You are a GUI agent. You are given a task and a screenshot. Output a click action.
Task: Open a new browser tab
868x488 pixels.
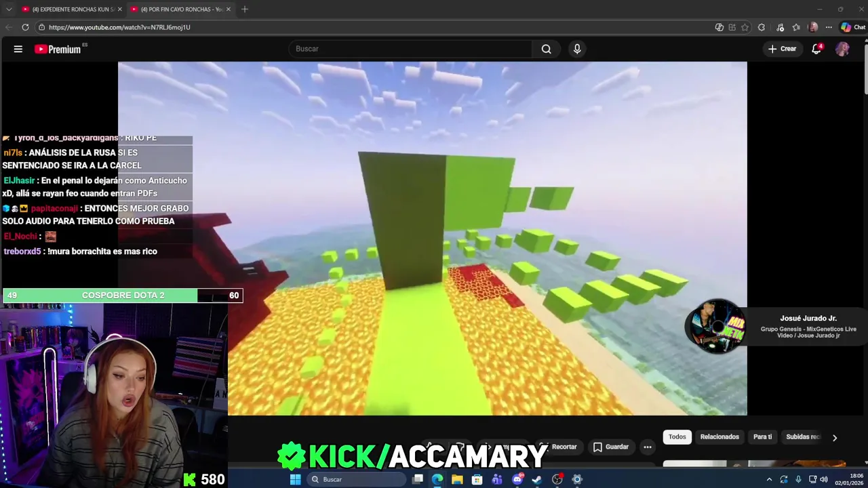coord(245,9)
